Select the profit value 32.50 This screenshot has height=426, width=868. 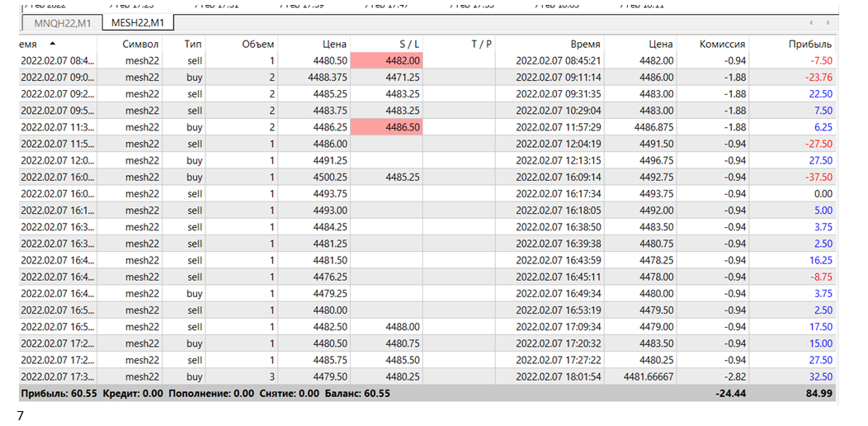[x=820, y=376]
